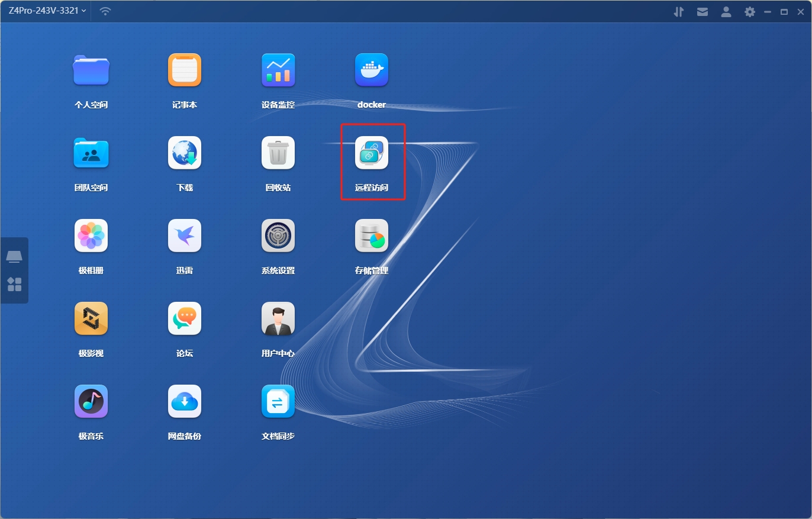Launch the docker application

pos(372,70)
